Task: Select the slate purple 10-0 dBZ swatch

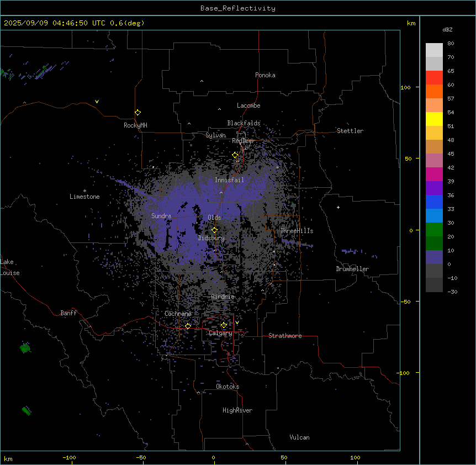Action: (x=434, y=257)
